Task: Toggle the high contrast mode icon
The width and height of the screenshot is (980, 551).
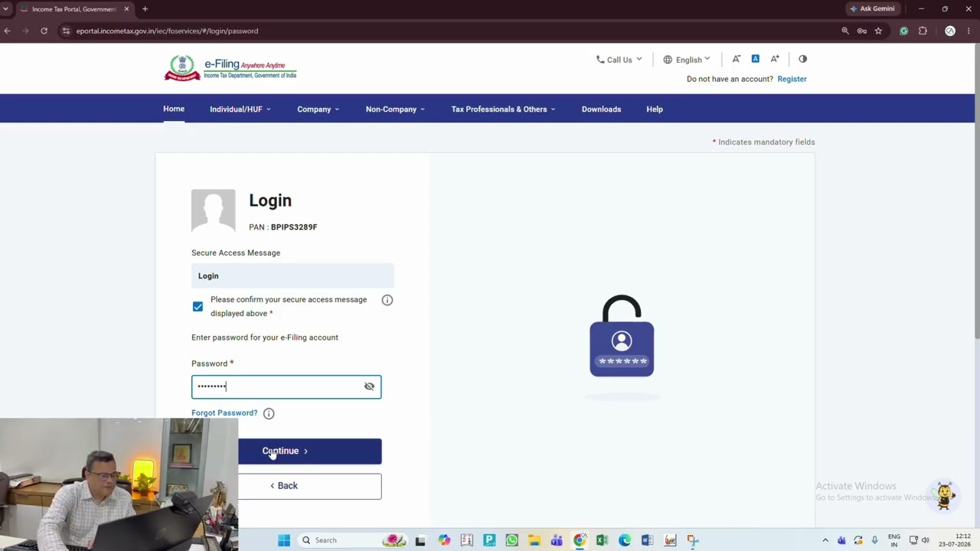Action: click(802, 59)
